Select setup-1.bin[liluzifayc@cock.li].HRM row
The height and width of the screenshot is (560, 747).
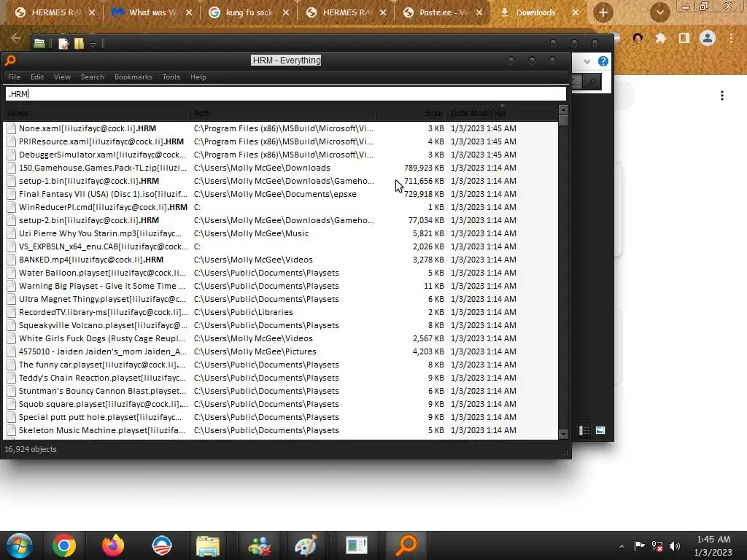[281, 181]
